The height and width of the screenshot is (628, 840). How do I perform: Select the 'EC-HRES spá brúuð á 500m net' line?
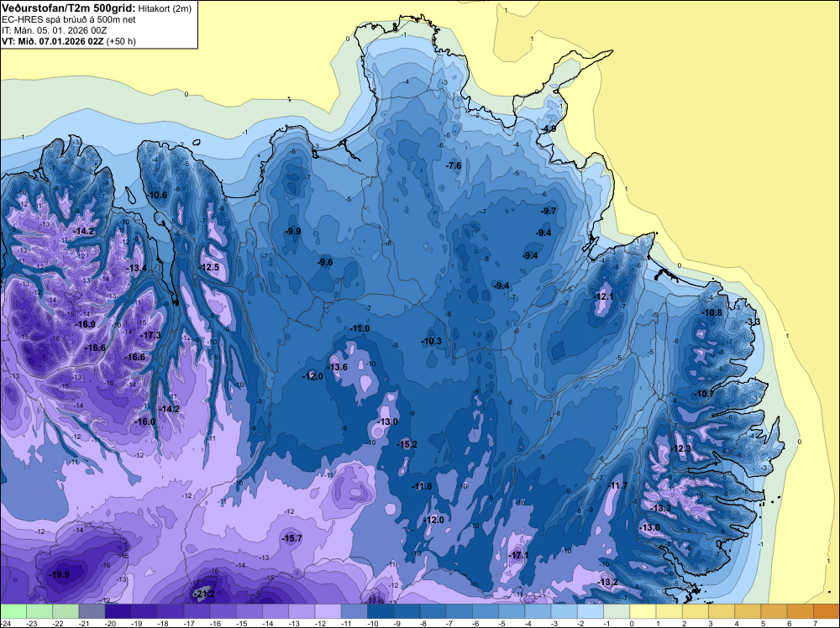tap(69, 19)
